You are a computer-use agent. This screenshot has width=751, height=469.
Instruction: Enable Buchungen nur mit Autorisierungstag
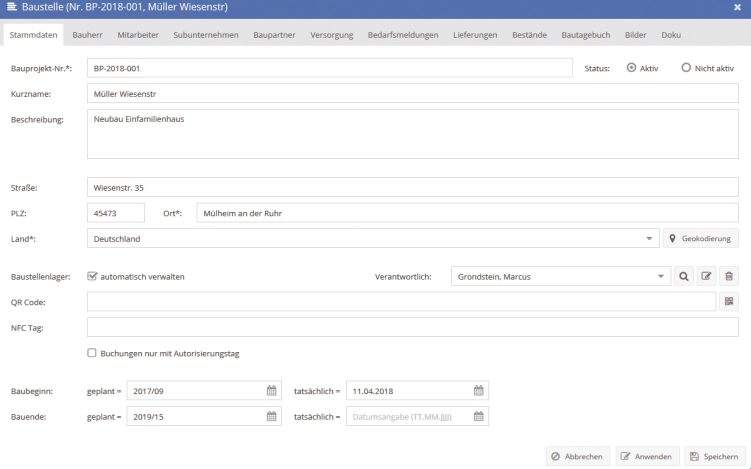[93, 353]
